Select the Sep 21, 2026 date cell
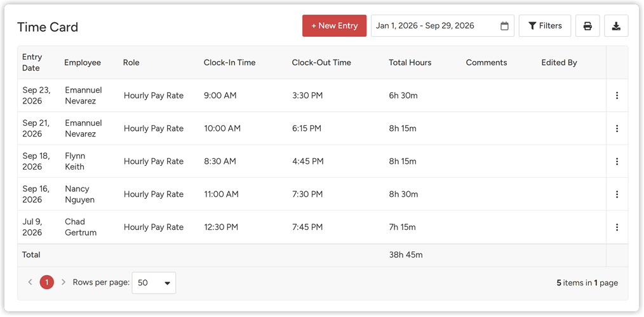The image size is (644, 317). pos(36,128)
